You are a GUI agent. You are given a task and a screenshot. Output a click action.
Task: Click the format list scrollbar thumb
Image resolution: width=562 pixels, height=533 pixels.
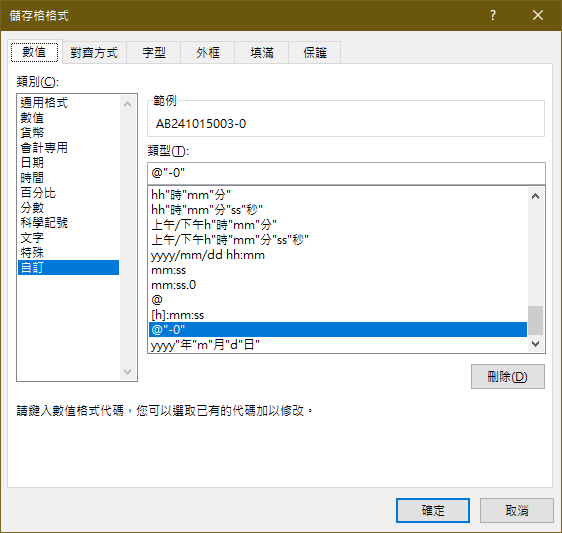pyautogui.click(x=535, y=320)
